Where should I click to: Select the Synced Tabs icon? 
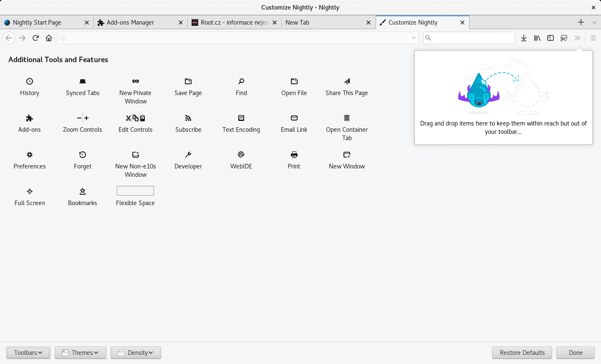click(x=82, y=81)
